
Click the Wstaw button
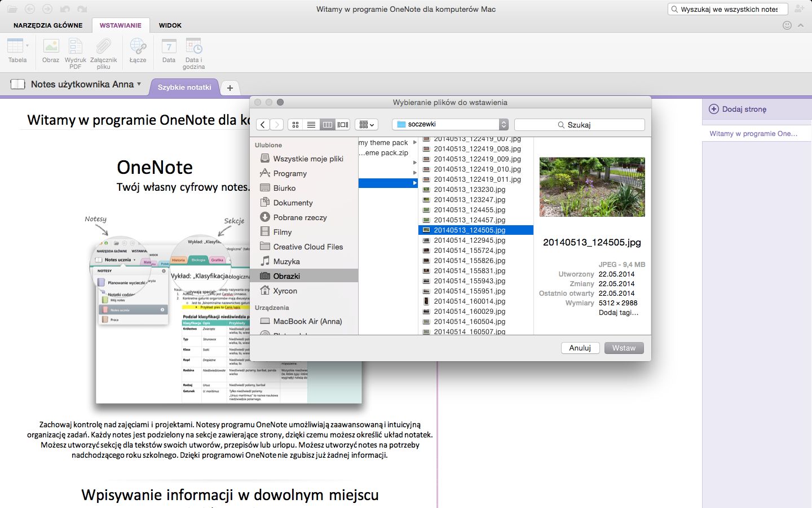tap(624, 348)
